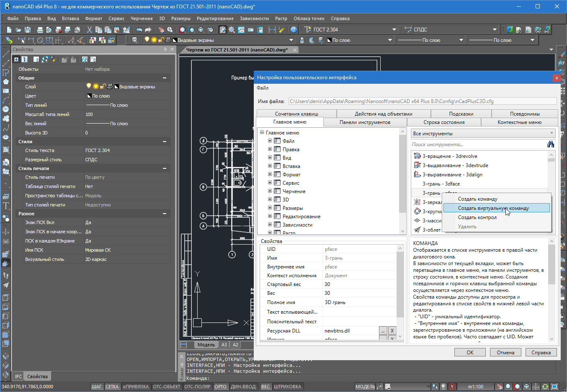Click the Paste clipboard icon
This screenshot has height=392, width=567.
108,30
